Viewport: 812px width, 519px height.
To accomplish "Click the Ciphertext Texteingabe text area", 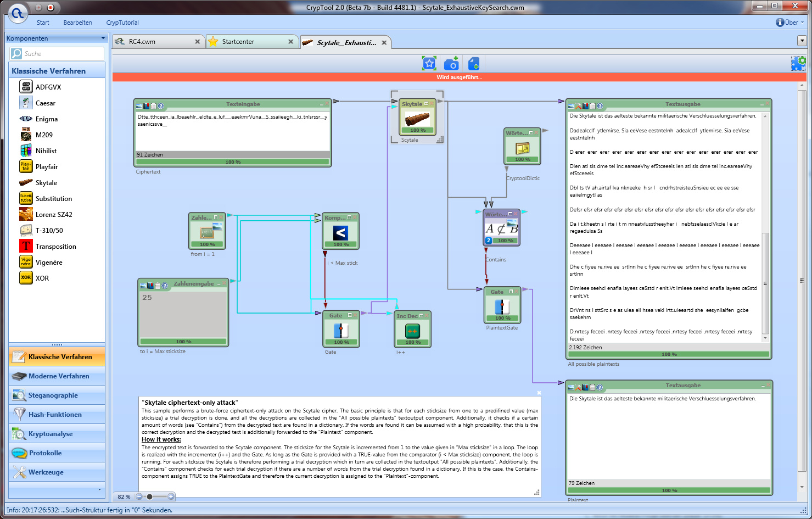I will 233,131.
